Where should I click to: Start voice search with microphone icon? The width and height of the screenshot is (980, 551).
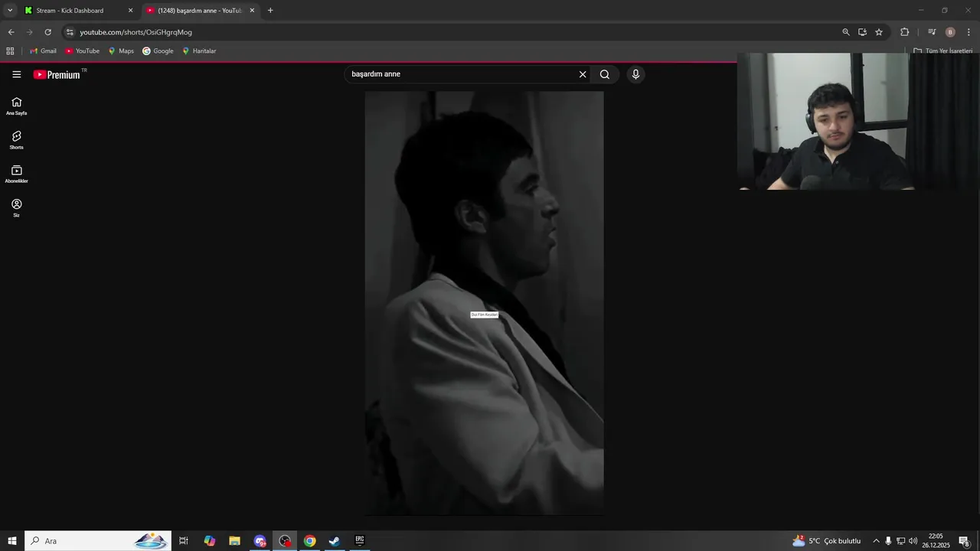(x=635, y=74)
